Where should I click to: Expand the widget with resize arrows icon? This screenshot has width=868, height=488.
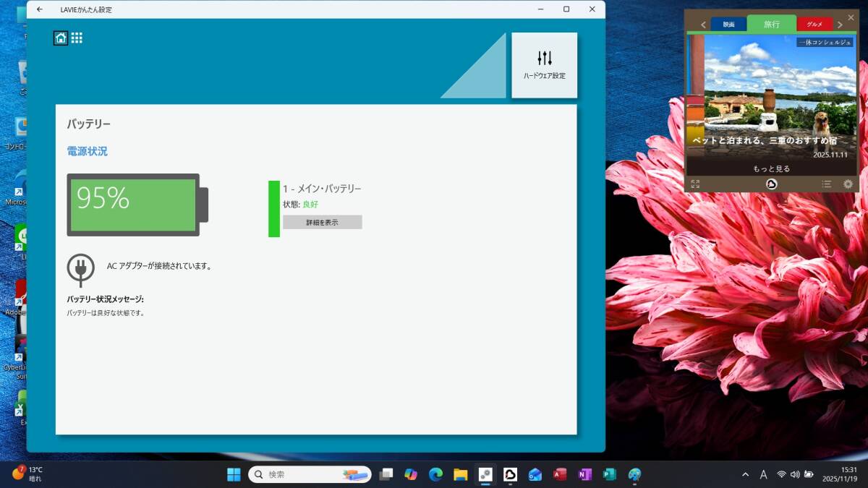pos(695,184)
